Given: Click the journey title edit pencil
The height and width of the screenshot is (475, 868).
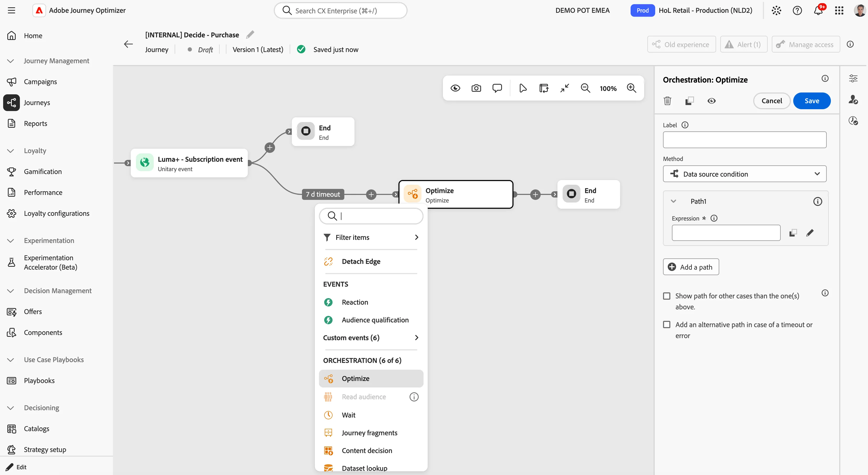Looking at the screenshot, I should [250, 35].
